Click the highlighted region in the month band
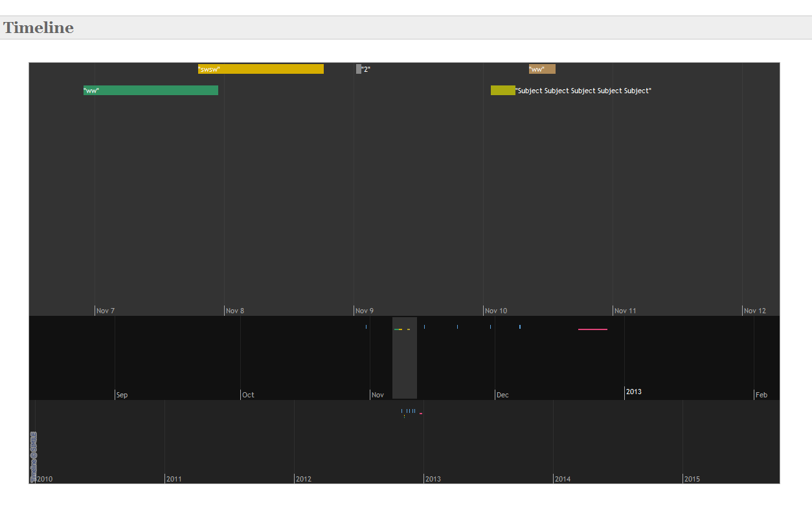This screenshot has height=510, width=812. tap(405, 362)
